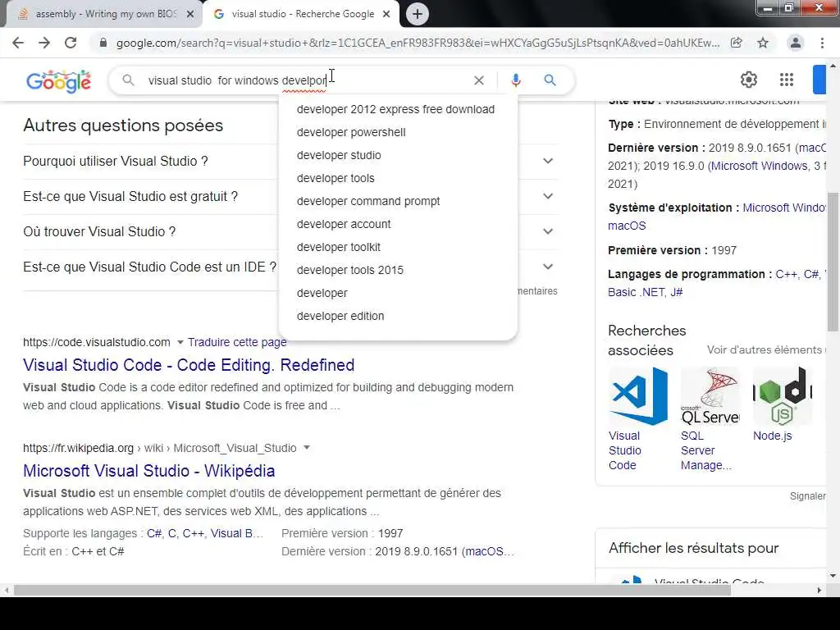
Task: Open dropdown next to code.visualstudio.com URL
Action: 180,342
